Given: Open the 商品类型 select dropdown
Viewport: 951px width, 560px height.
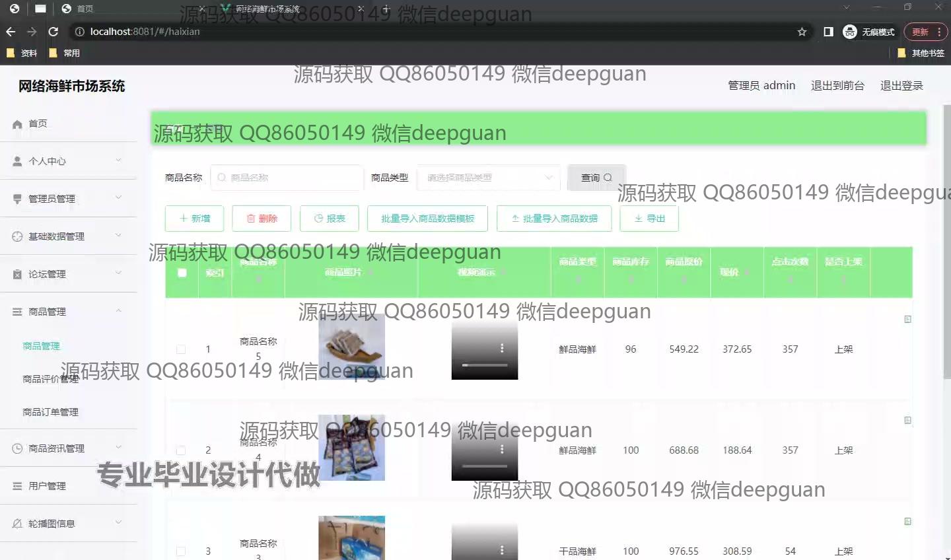Looking at the screenshot, I should point(489,178).
